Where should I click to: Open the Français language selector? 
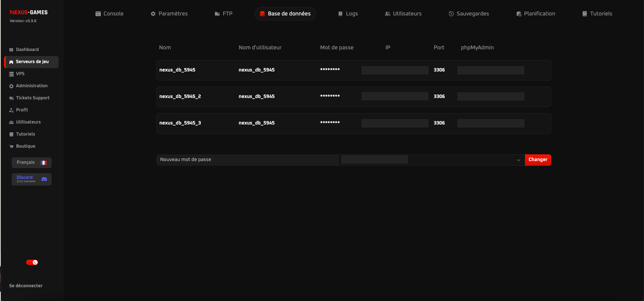pyautogui.click(x=31, y=162)
